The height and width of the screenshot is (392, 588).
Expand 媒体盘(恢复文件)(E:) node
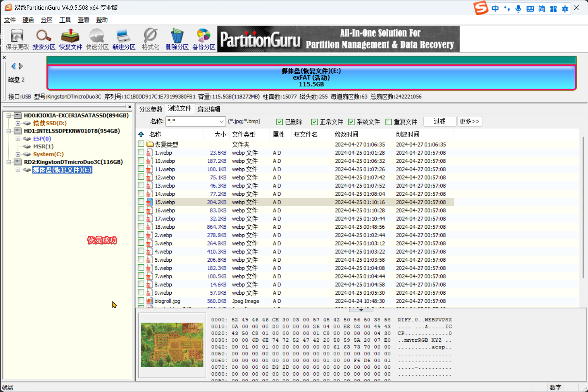[x=18, y=170]
